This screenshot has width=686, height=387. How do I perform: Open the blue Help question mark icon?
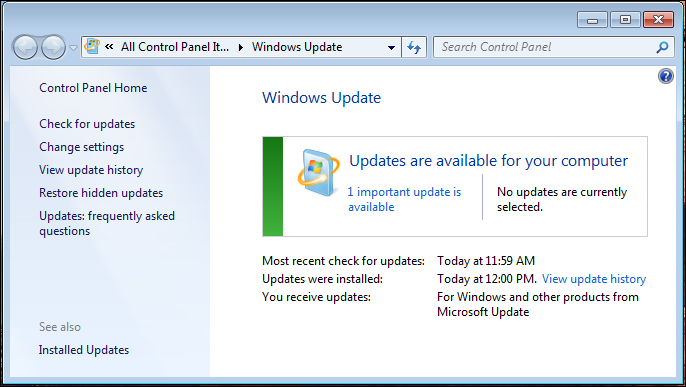coord(665,76)
